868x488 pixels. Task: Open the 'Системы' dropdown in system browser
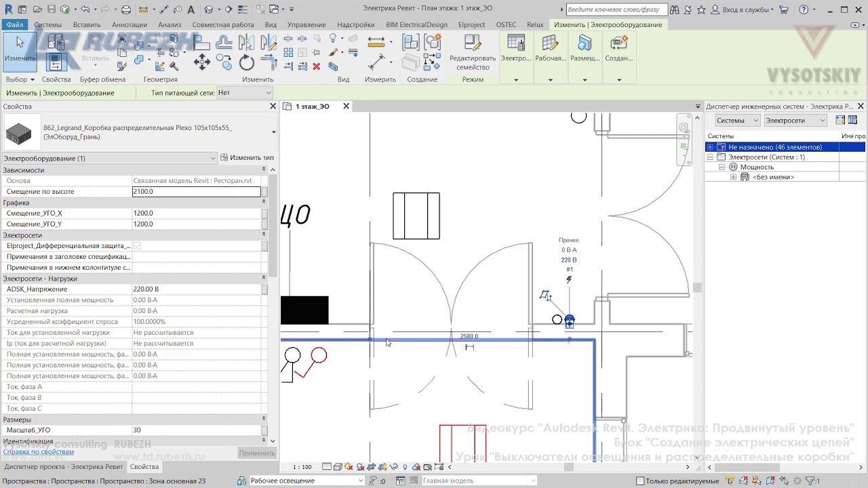click(x=738, y=120)
